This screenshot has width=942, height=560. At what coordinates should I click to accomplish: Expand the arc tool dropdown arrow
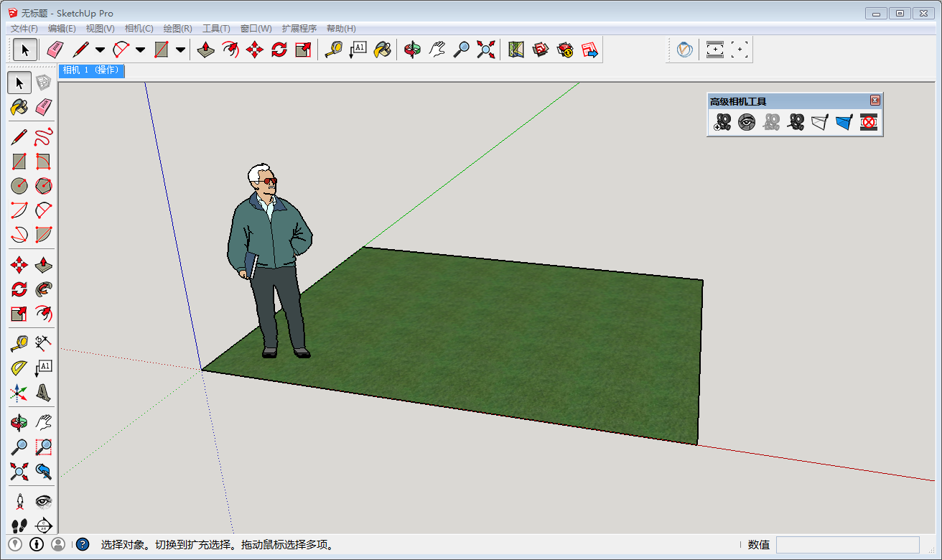140,50
